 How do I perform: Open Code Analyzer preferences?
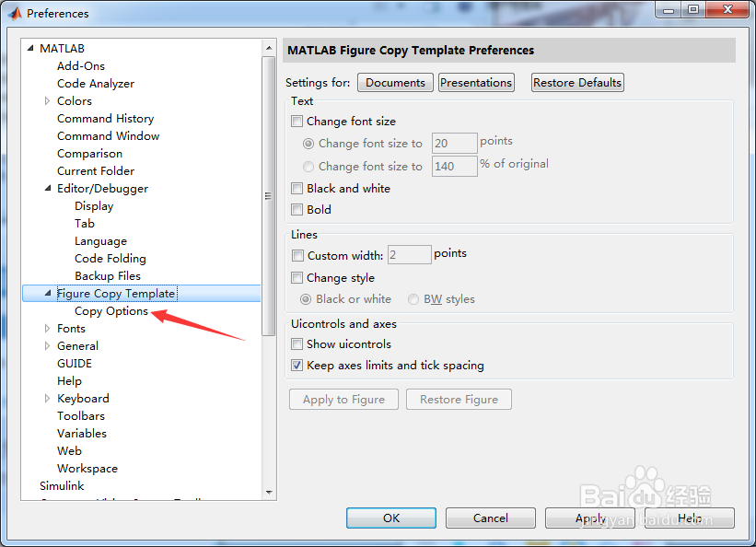click(x=96, y=84)
